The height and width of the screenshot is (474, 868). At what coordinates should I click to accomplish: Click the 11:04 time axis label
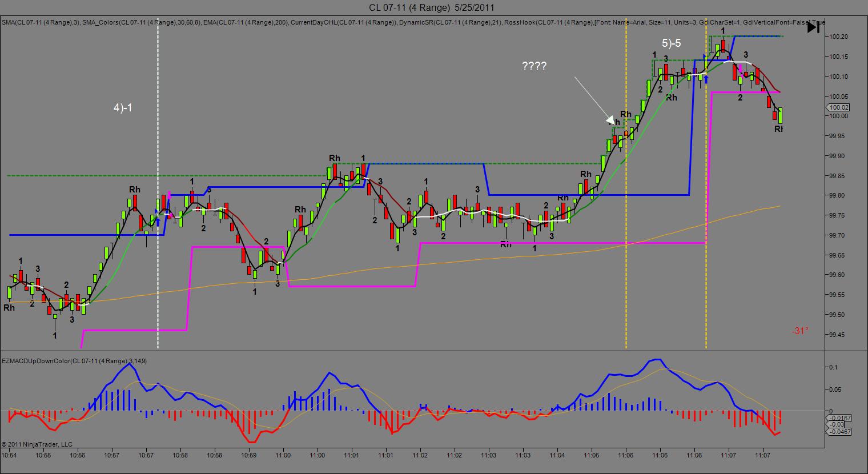[x=557, y=455]
